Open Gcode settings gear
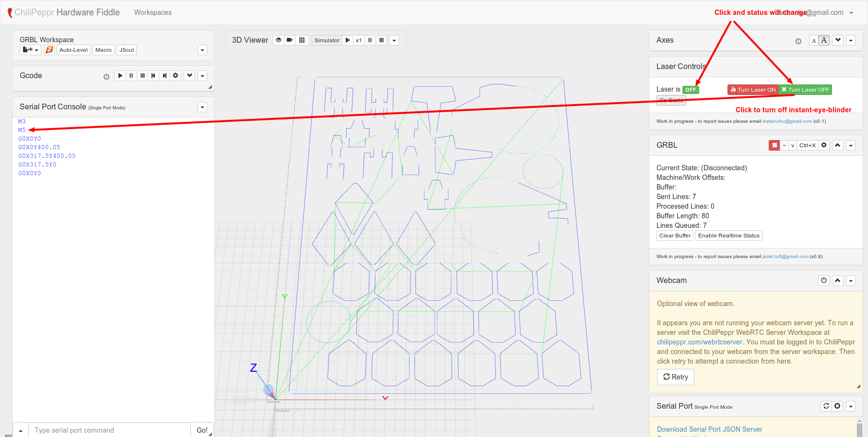 [x=176, y=76]
